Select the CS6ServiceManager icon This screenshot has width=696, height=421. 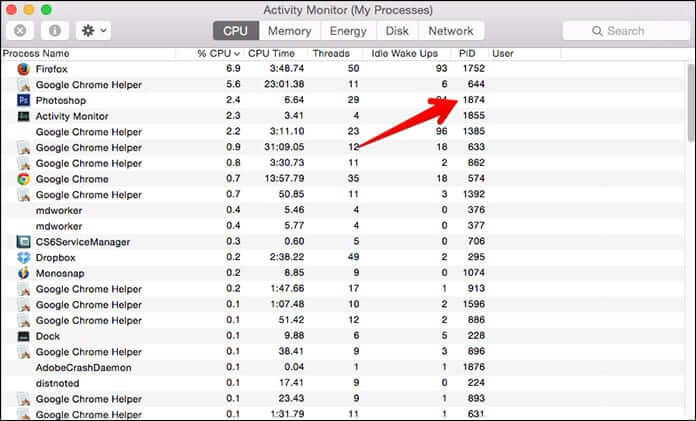23,242
